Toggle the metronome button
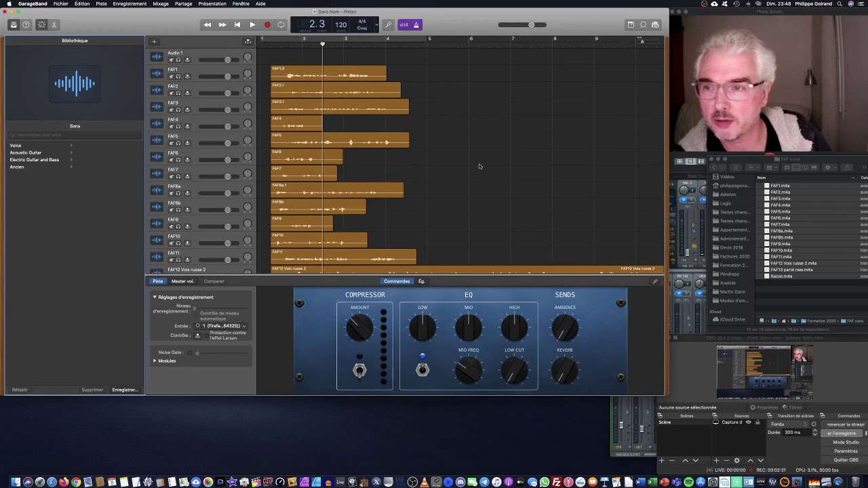This screenshot has width=868, height=488. click(416, 25)
